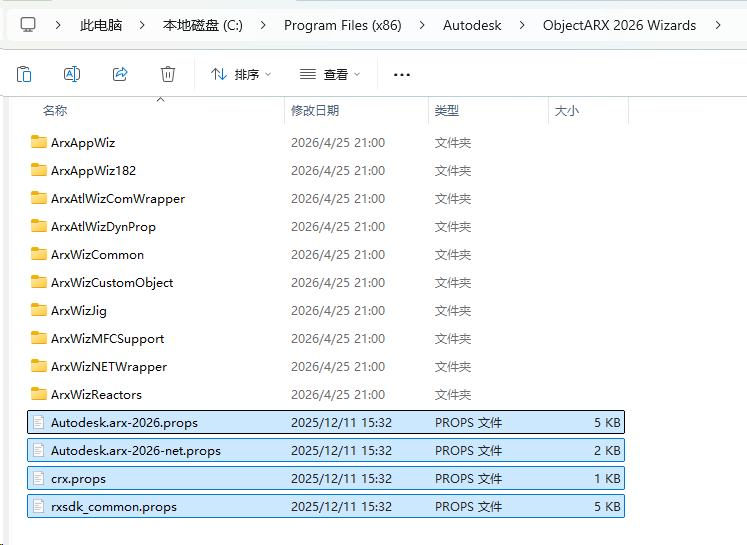Open the sort (排序) dropdown
Viewport: 747px width, 545px height.
point(241,74)
